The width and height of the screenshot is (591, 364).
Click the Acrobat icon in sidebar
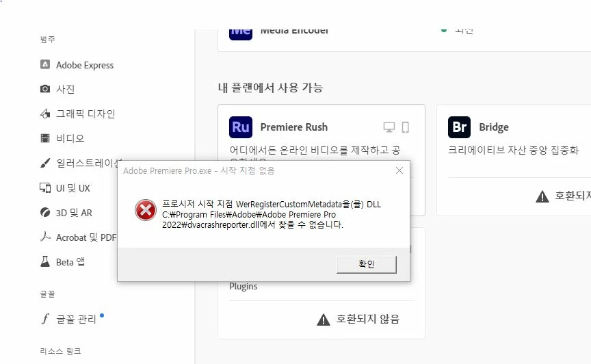[x=45, y=237]
